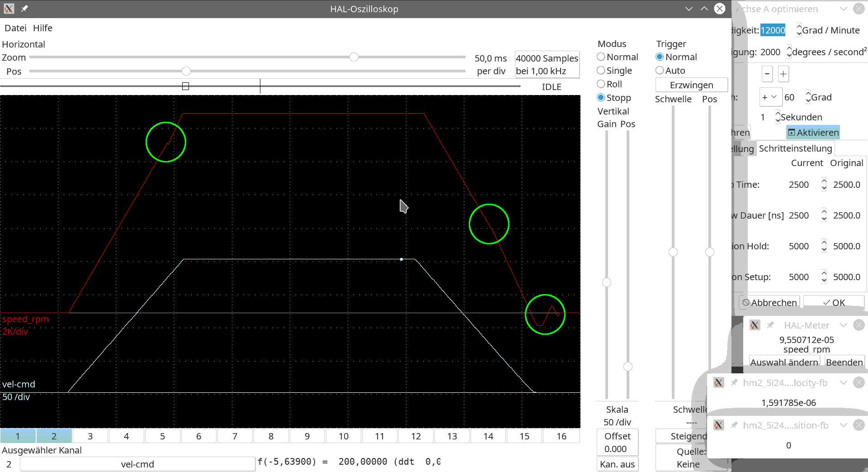Click Beenden in HAL-Meter
868x472 pixels.
click(x=844, y=362)
